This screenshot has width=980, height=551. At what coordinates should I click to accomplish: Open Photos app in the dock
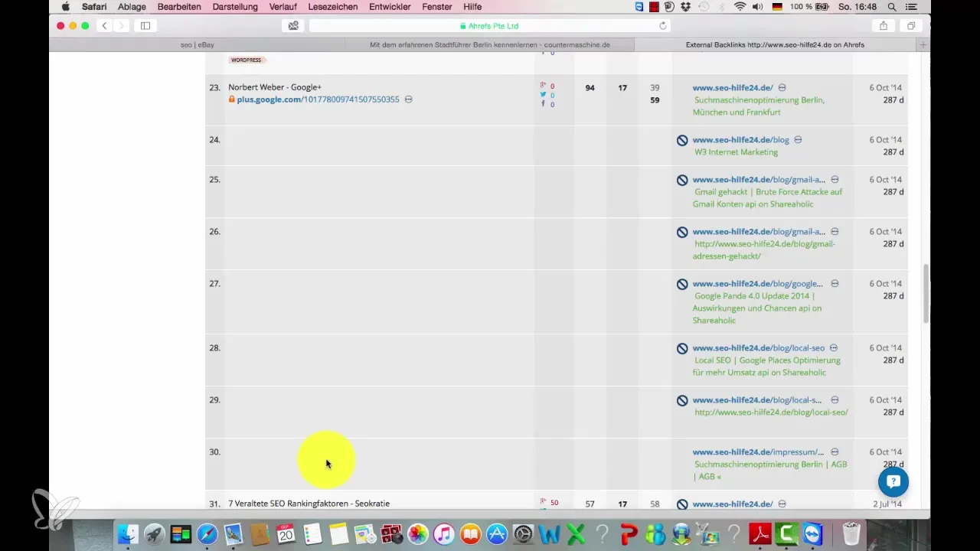(418, 533)
